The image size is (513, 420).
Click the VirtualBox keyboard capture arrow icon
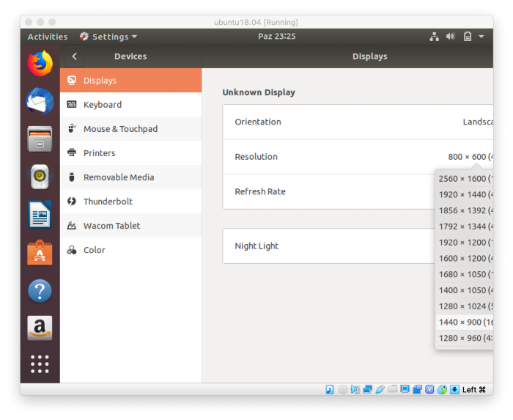[x=454, y=389]
